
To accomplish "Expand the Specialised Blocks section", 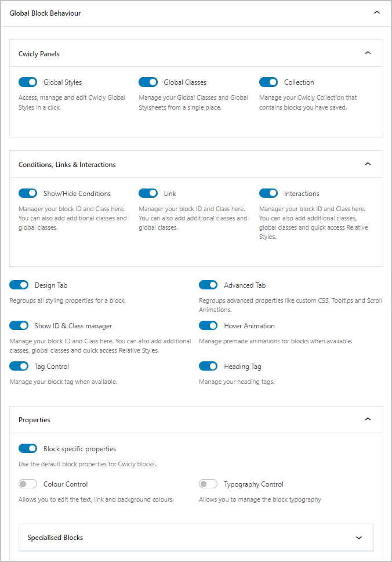I will coord(358,538).
